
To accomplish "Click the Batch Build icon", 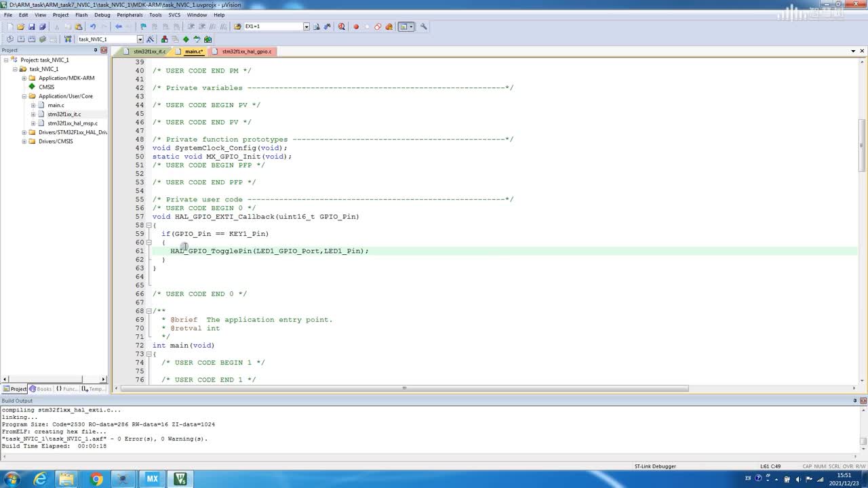I will [x=43, y=39].
